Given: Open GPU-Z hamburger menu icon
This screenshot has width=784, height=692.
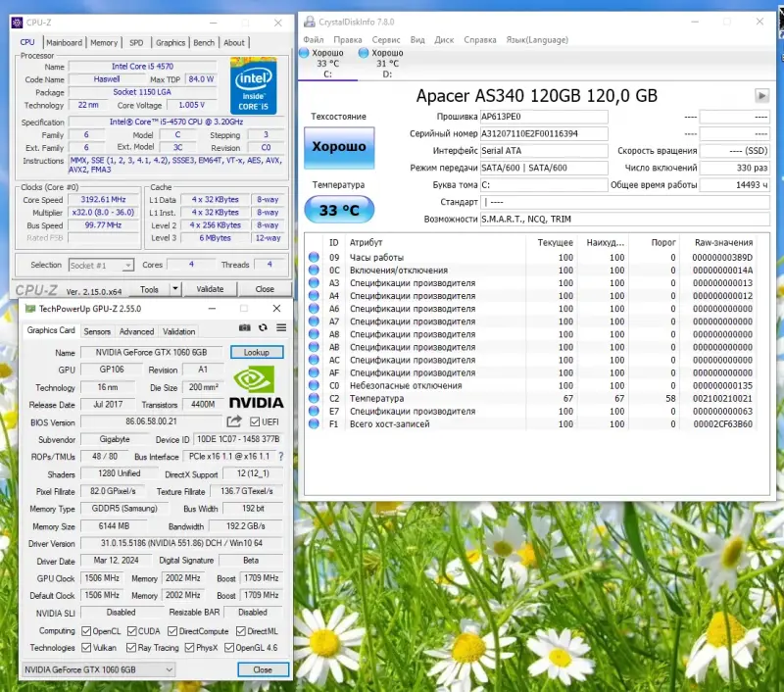Looking at the screenshot, I should pos(281,328).
